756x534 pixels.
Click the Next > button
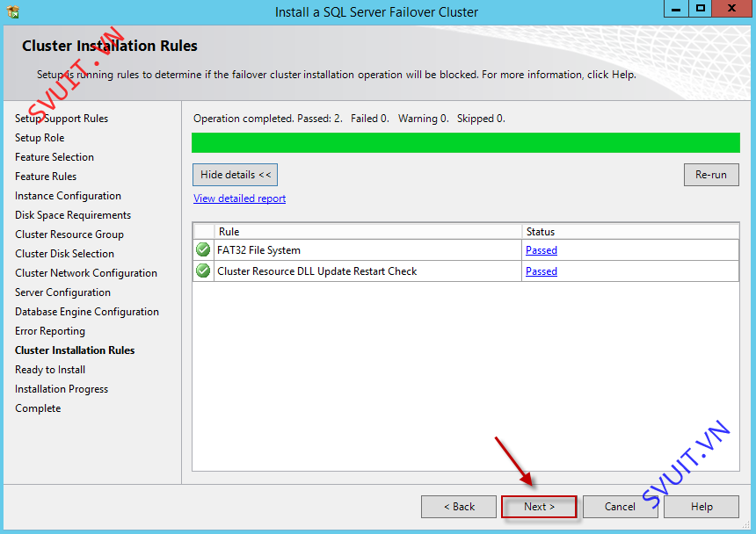click(539, 507)
